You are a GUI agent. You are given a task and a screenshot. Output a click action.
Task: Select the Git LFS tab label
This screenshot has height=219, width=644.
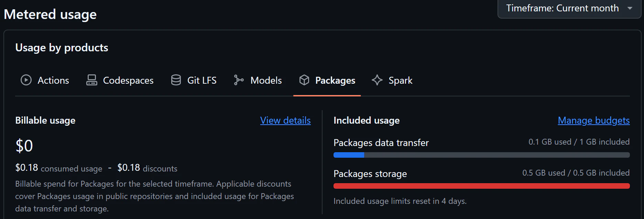[x=202, y=80]
